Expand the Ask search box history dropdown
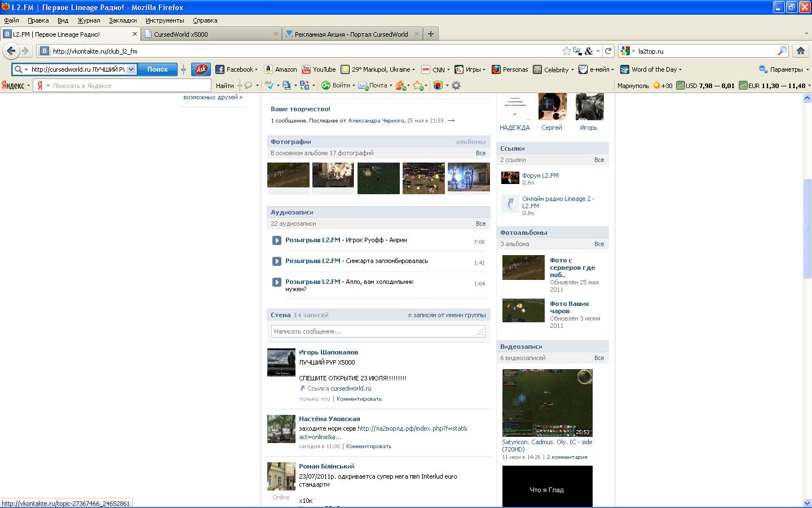The image size is (812, 508). 131,69
